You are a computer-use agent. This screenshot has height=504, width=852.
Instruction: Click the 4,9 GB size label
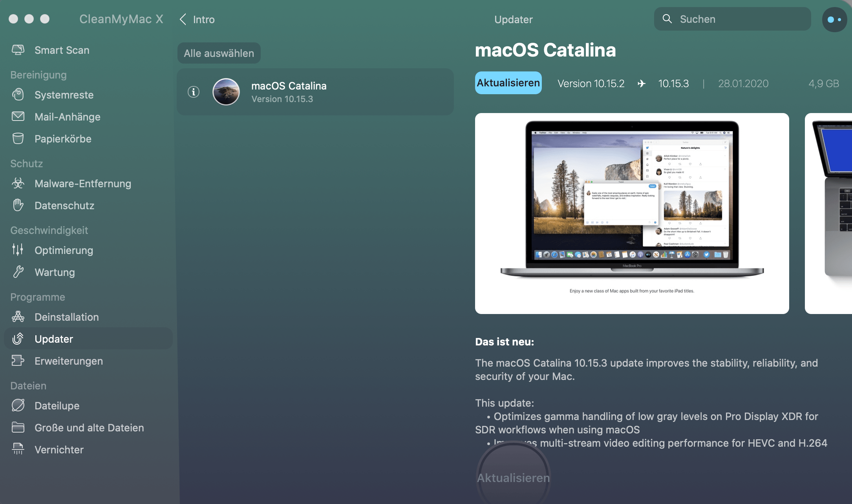coord(824,84)
